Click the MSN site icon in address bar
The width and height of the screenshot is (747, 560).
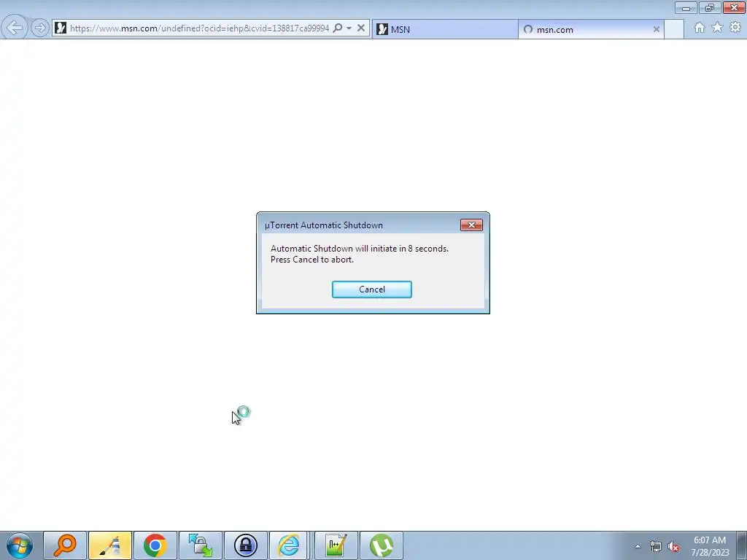pos(61,28)
